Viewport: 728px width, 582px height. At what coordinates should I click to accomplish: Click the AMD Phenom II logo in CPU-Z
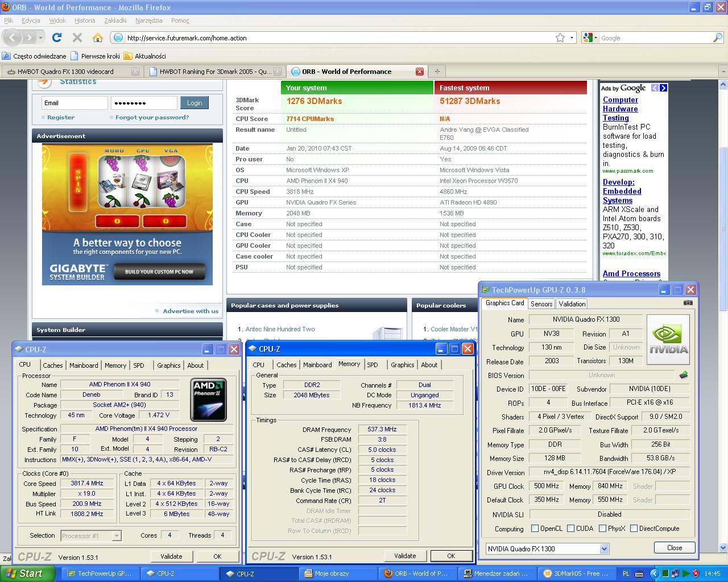tap(208, 400)
